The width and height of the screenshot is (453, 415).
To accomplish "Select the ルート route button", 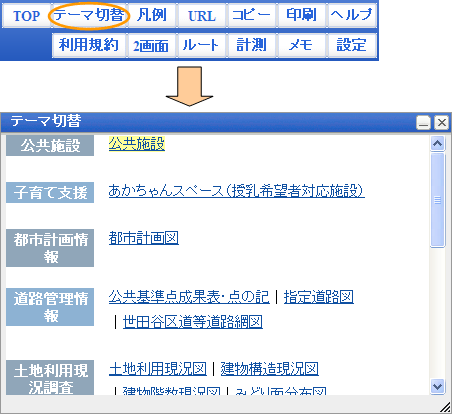I will click(x=202, y=45).
